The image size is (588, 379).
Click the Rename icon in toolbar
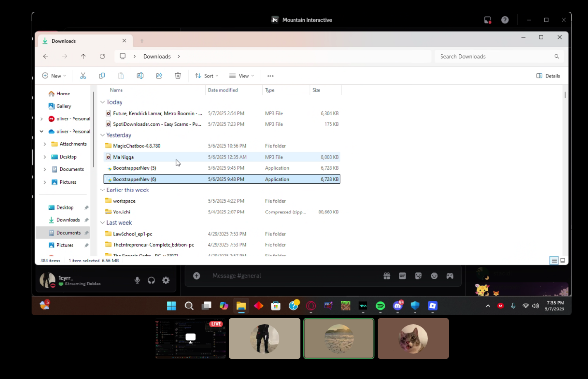(140, 76)
